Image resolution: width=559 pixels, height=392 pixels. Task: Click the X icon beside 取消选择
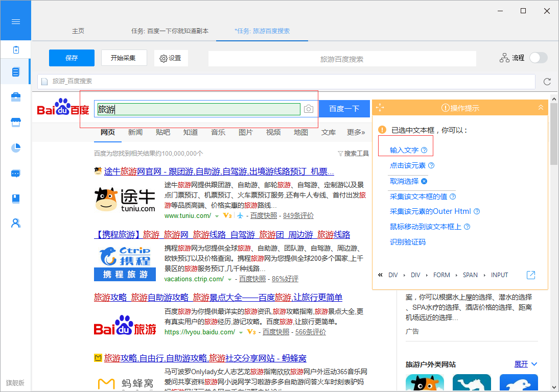(x=424, y=181)
